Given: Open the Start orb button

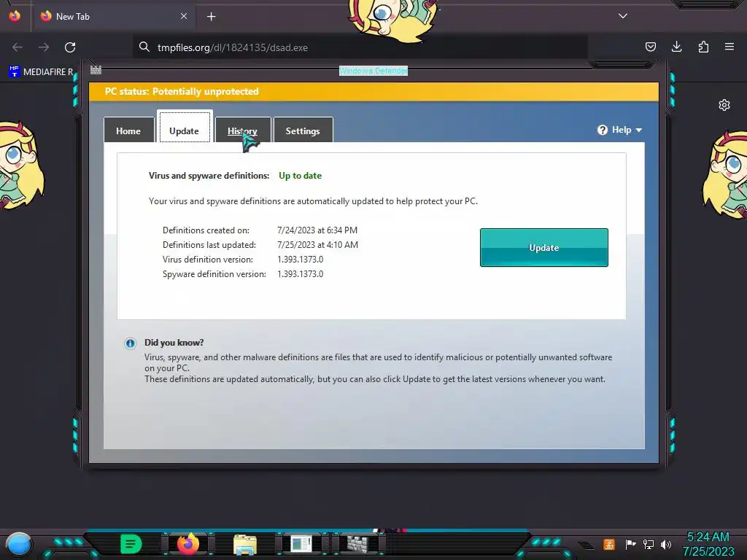Looking at the screenshot, I should (x=19, y=544).
